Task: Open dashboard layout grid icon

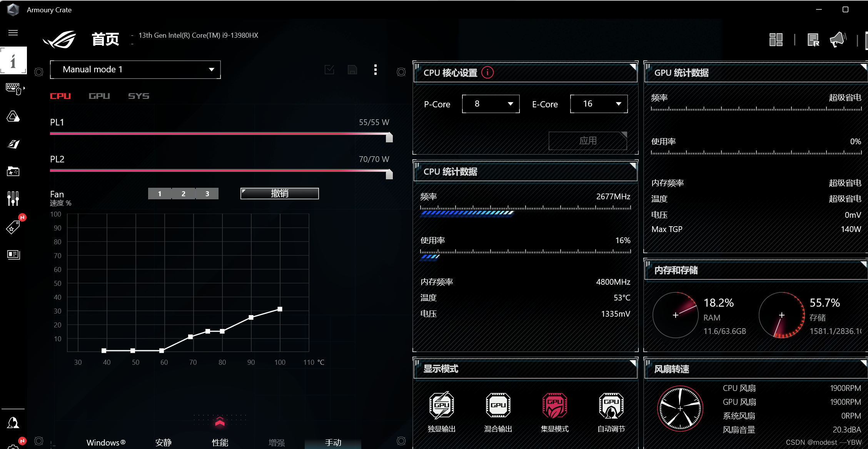Action: 776,39
